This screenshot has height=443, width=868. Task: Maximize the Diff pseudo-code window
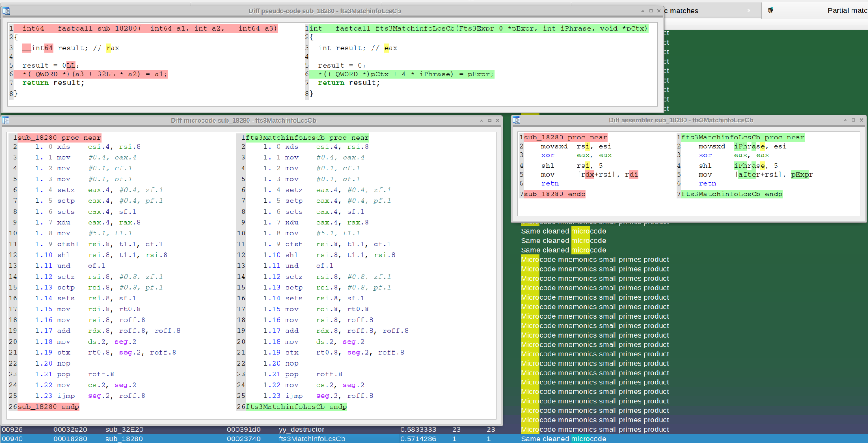(x=651, y=11)
